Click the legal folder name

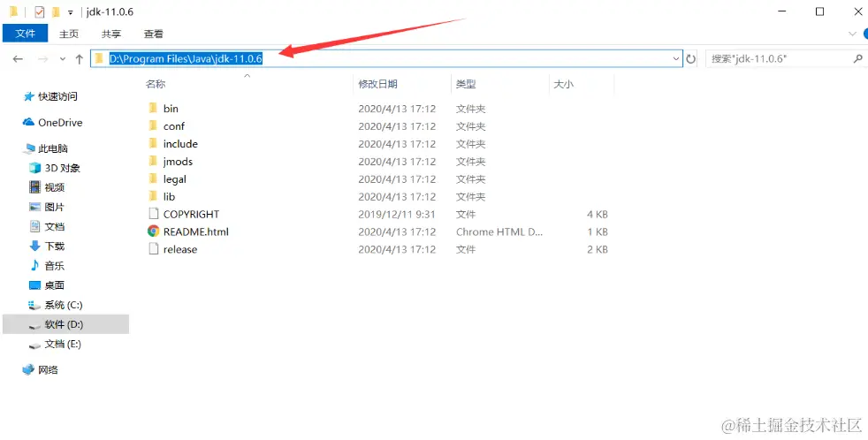174,179
